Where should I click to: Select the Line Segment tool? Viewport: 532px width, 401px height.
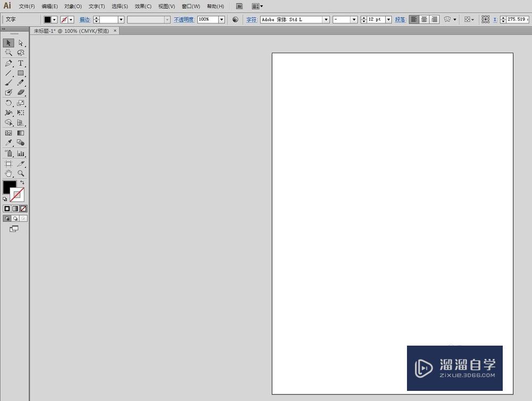tap(9, 73)
